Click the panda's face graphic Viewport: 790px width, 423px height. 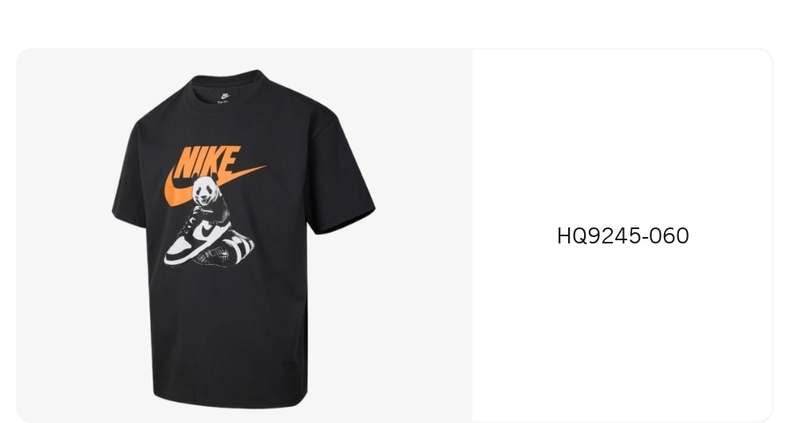[x=205, y=190]
